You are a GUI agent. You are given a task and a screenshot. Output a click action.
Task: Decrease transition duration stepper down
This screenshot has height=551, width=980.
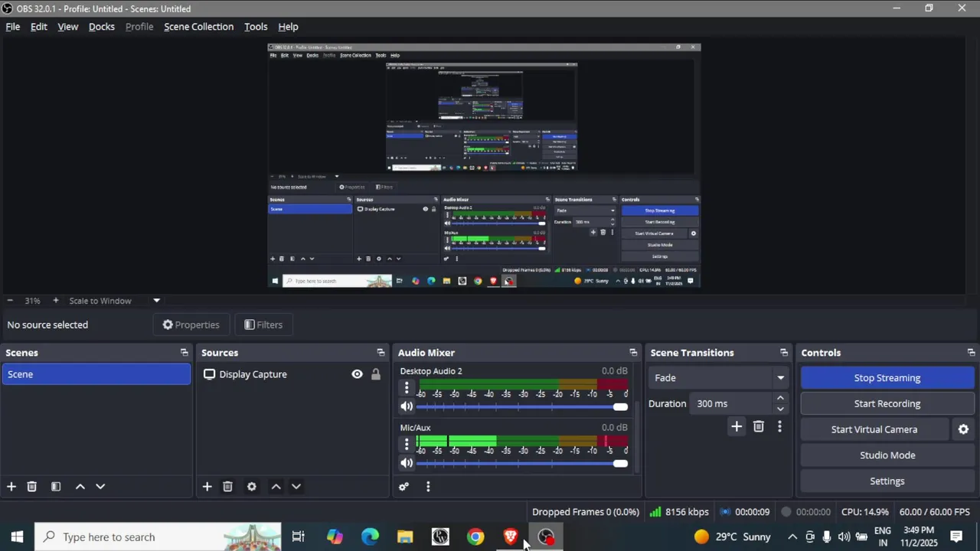tap(780, 409)
